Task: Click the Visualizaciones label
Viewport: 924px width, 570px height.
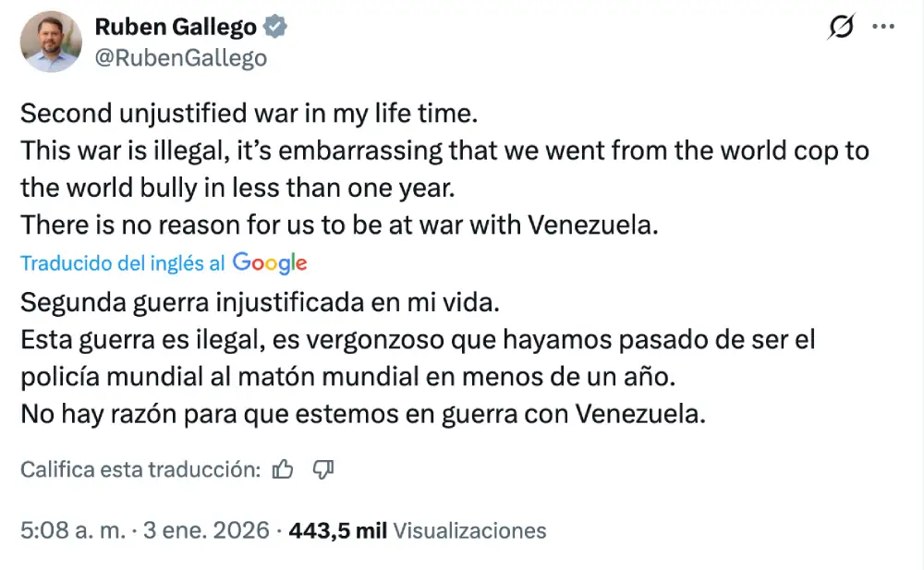Action: click(469, 531)
